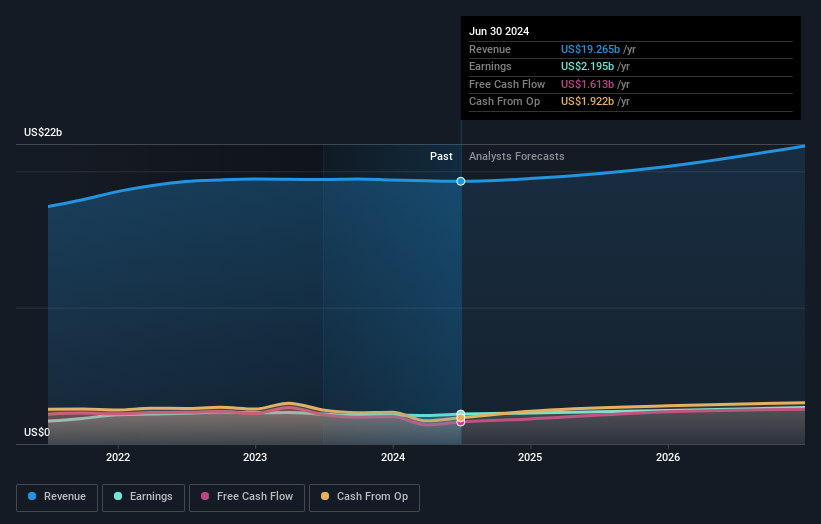Toggle the Earnings series in the legend
Screen dimensions: 821x524
(143, 497)
